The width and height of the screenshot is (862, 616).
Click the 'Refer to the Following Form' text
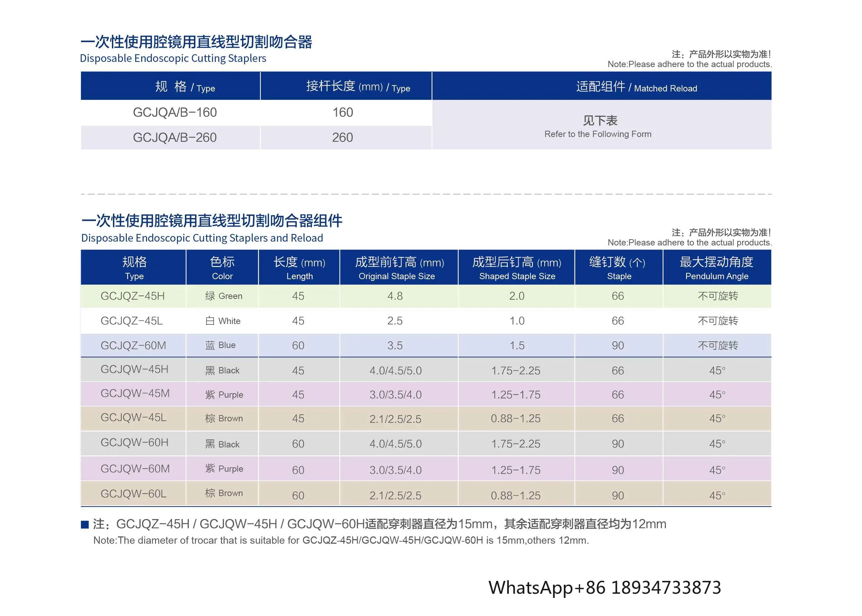(598, 134)
